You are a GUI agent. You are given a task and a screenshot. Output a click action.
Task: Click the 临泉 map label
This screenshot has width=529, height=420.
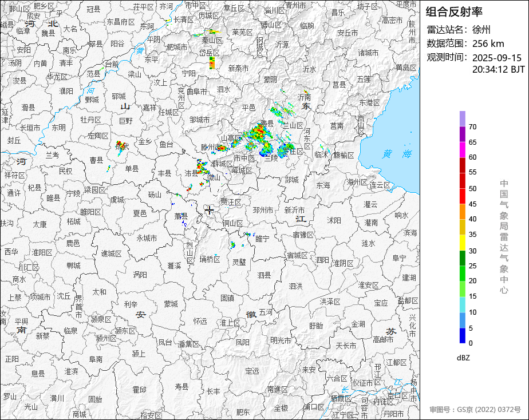click(x=70, y=331)
